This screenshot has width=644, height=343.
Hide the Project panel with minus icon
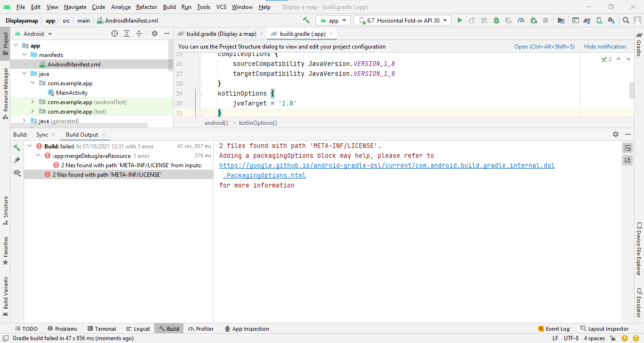[x=166, y=33]
